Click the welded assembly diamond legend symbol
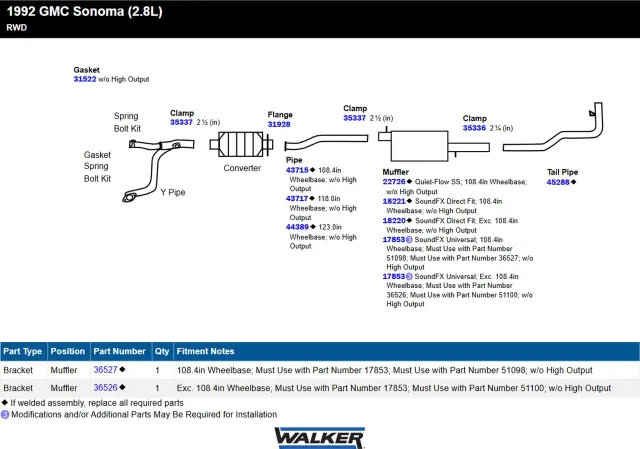 pos(5,402)
